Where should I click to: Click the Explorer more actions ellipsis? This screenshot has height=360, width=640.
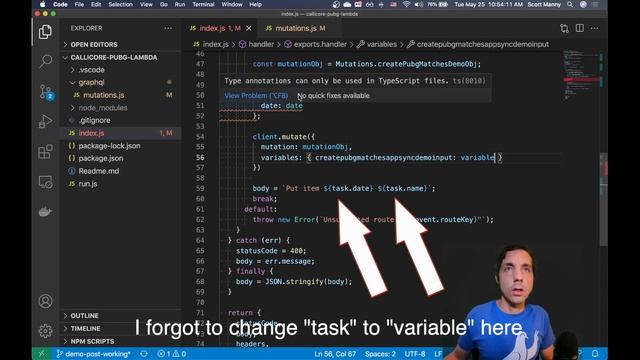pyautogui.click(x=168, y=28)
